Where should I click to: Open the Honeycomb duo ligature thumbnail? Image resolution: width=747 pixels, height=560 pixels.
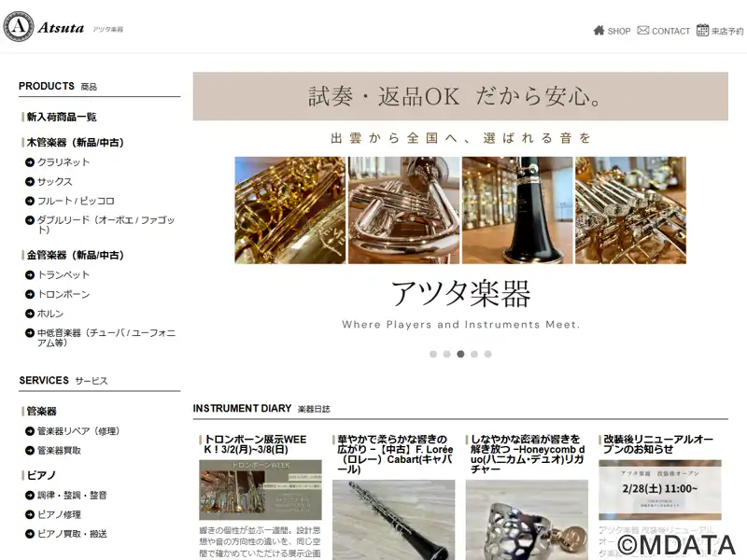(527, 520)
